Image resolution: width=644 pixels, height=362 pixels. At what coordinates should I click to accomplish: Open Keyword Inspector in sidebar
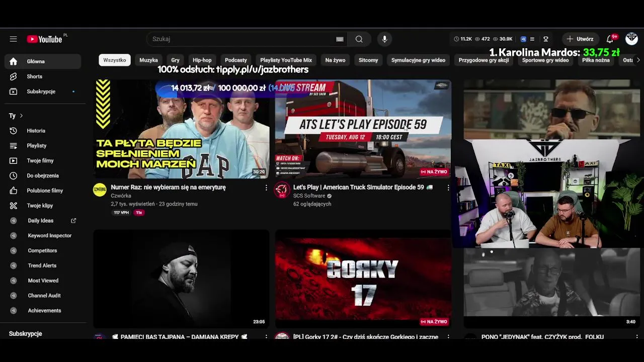(43, 235)
